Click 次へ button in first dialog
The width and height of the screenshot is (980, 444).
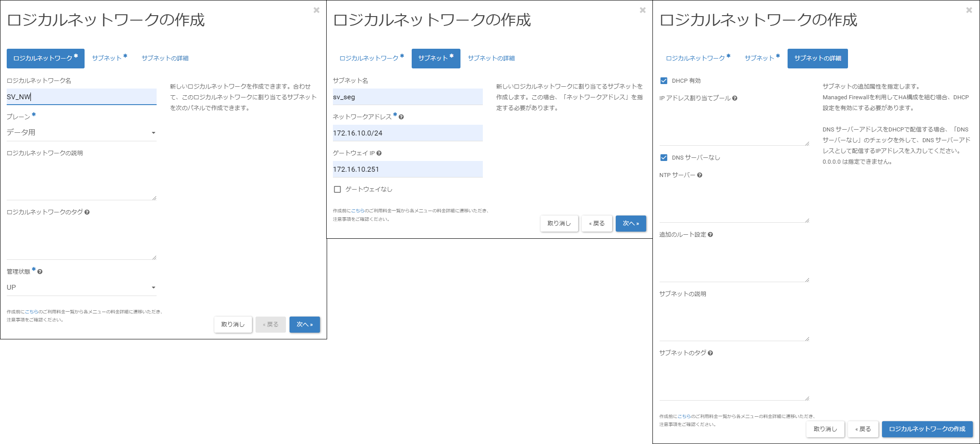point(305,325)
